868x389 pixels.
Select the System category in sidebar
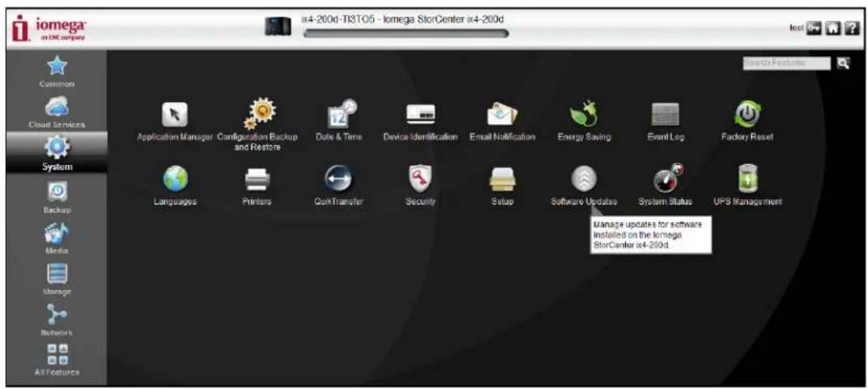click(57, 153)
